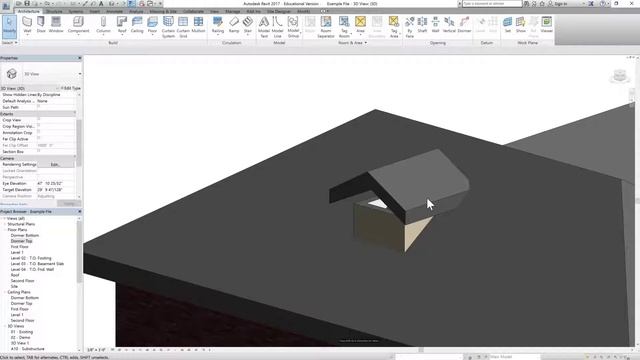This screenshot has height=360, width=640.
Task: Select the Ramp tool
Action: (234, 25)
